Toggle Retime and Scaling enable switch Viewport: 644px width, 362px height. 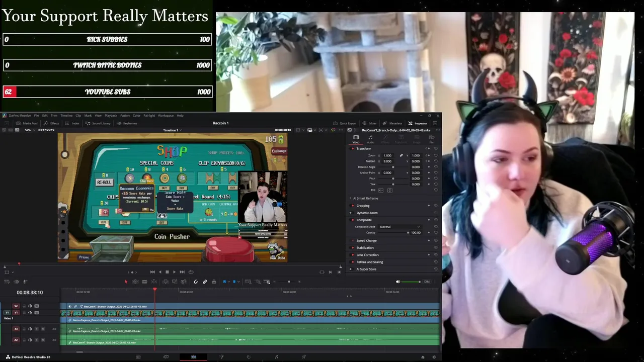(351, 262)
